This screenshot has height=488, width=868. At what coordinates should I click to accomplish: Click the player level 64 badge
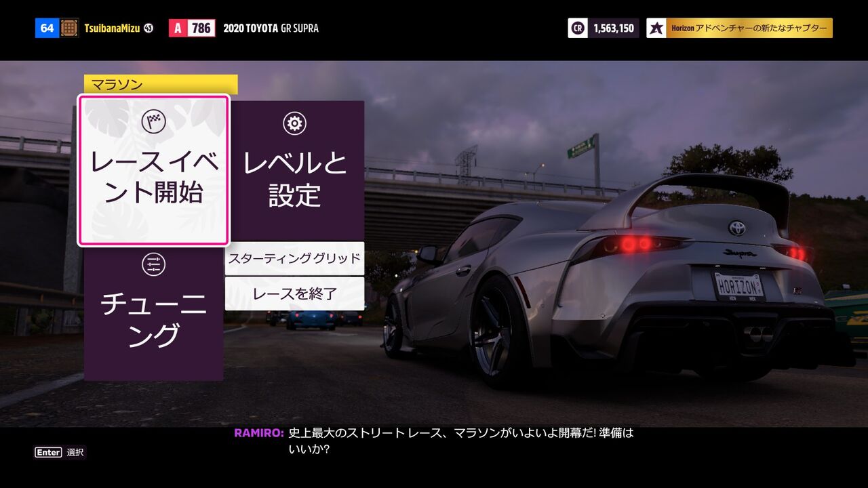[47, 28]
